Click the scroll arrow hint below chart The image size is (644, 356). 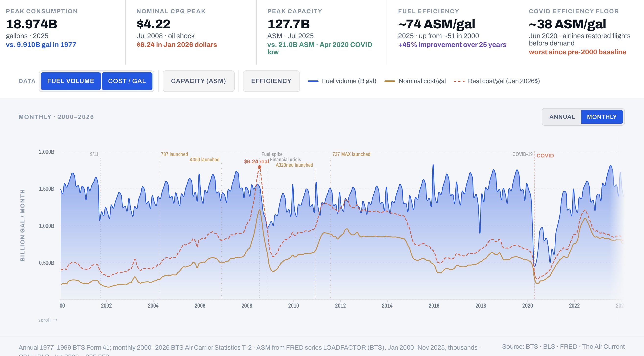coord(47,320)
